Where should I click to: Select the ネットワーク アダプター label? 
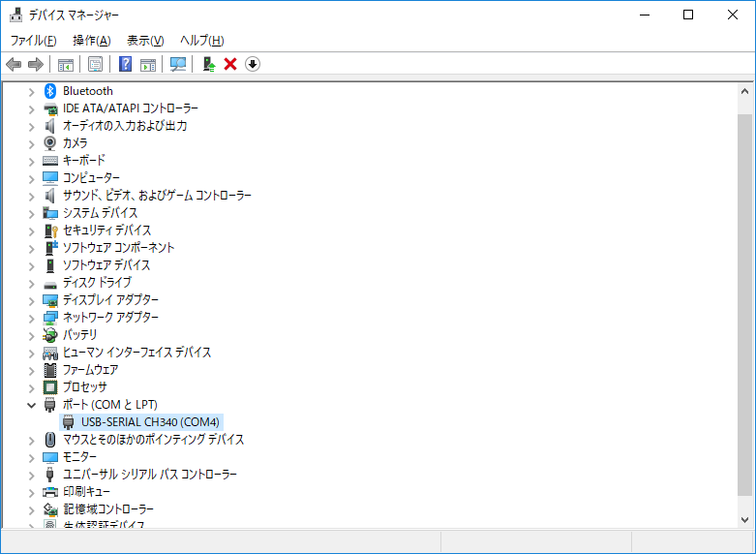point(110,317)
